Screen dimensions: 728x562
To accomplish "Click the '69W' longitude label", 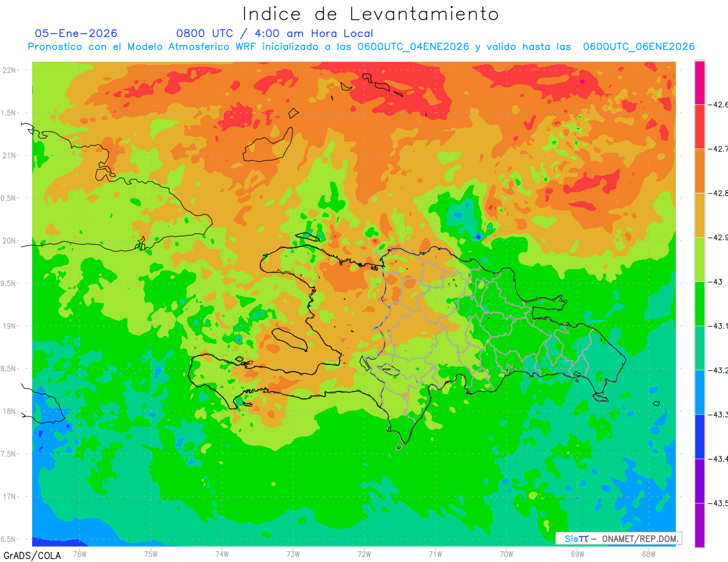I will tap(578, 554).
